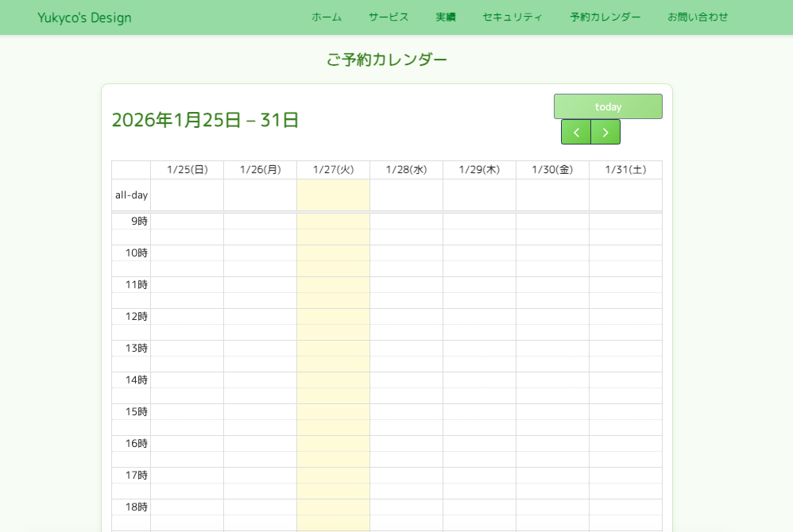Image resolution: width=793 pixels, height=532 pixels.
Task: Open the サービス page
Action: click(x=388, y=17)
